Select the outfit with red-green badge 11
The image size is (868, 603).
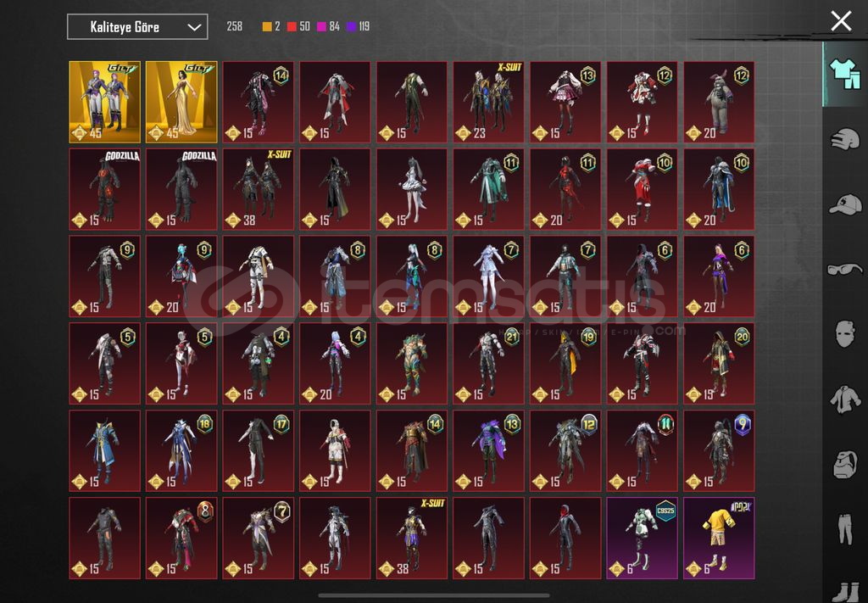643,450
